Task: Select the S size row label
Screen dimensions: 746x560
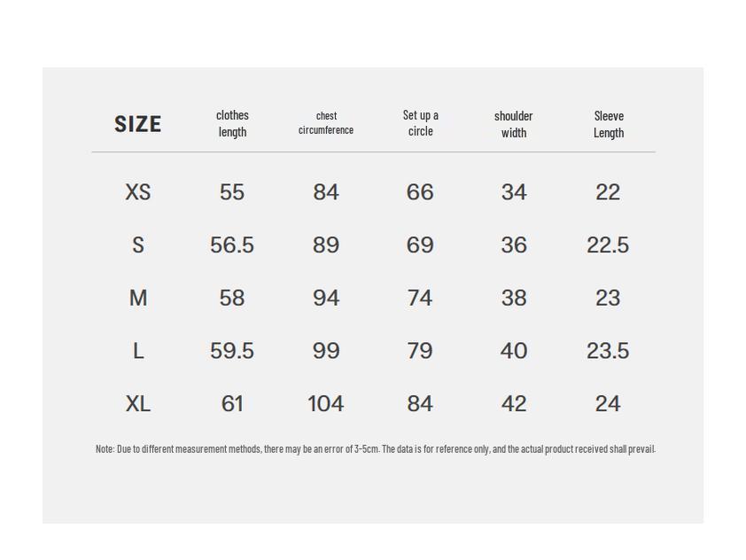Action: coord(137,245)
